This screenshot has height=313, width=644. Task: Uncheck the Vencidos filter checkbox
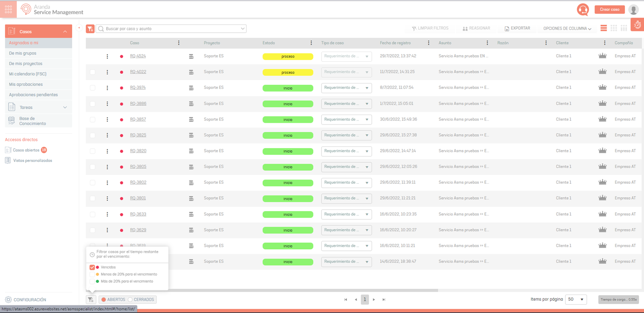coord(92,267)
